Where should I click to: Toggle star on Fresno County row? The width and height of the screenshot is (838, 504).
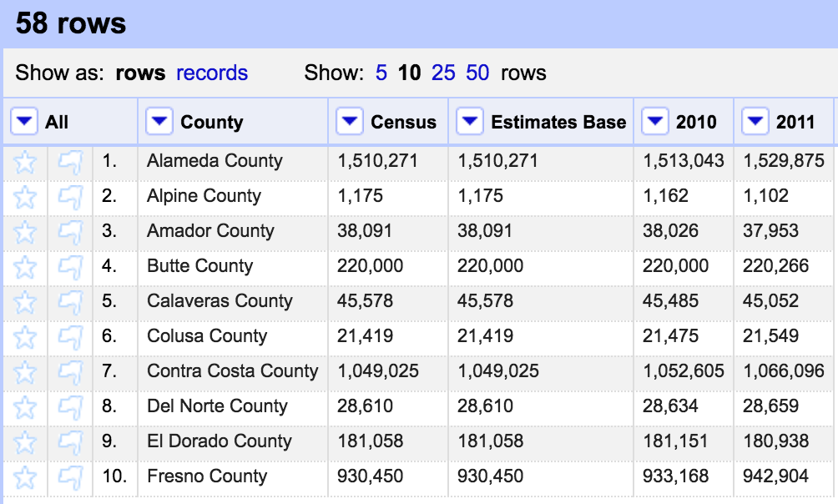(26, 477)
